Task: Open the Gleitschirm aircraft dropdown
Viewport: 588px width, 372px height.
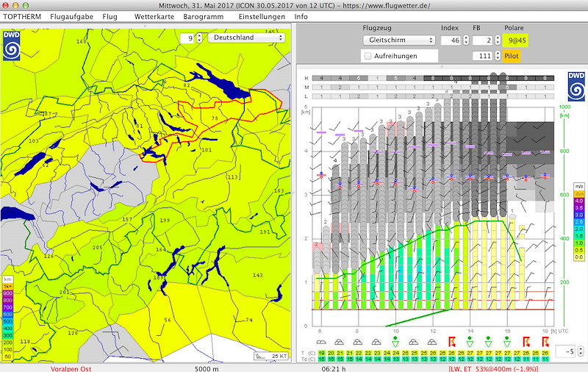Action: [399, 40]
